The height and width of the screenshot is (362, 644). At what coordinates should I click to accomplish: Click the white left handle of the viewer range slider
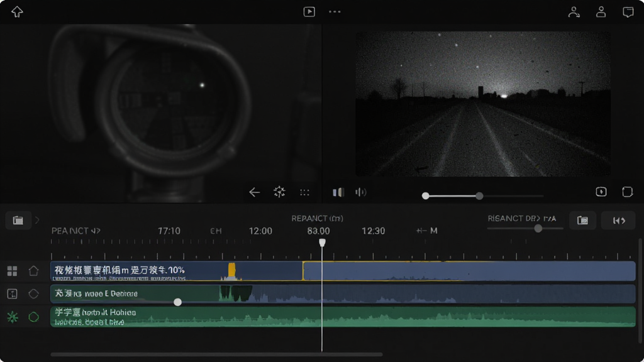point(426,196)
